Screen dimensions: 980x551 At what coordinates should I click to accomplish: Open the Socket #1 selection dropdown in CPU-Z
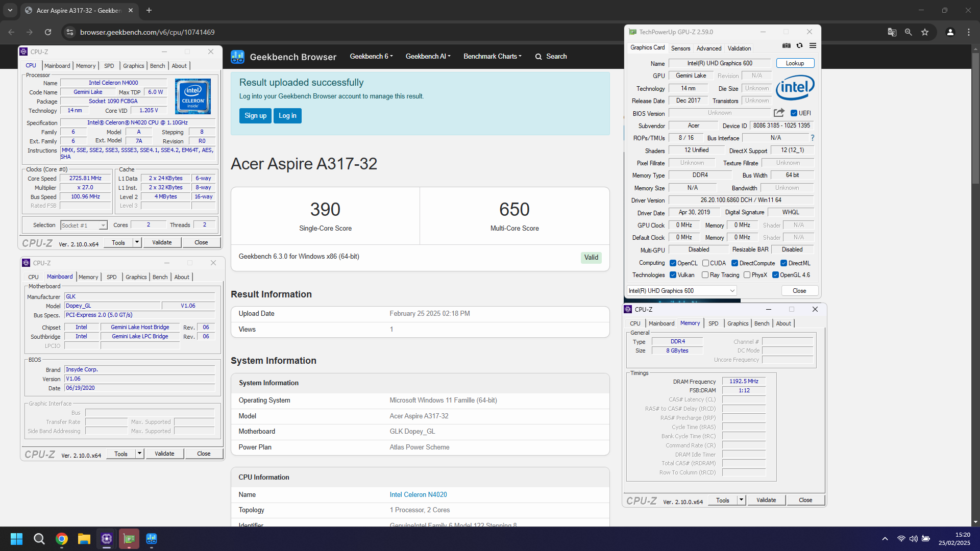[84, 225]
